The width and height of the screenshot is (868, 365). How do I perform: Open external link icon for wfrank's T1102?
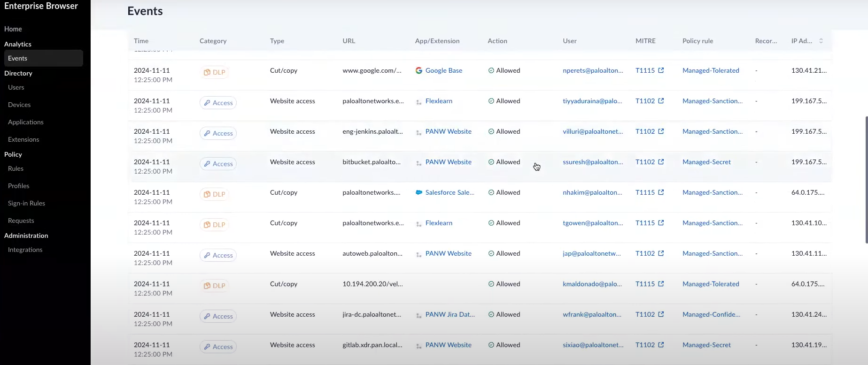coord(661,314)
